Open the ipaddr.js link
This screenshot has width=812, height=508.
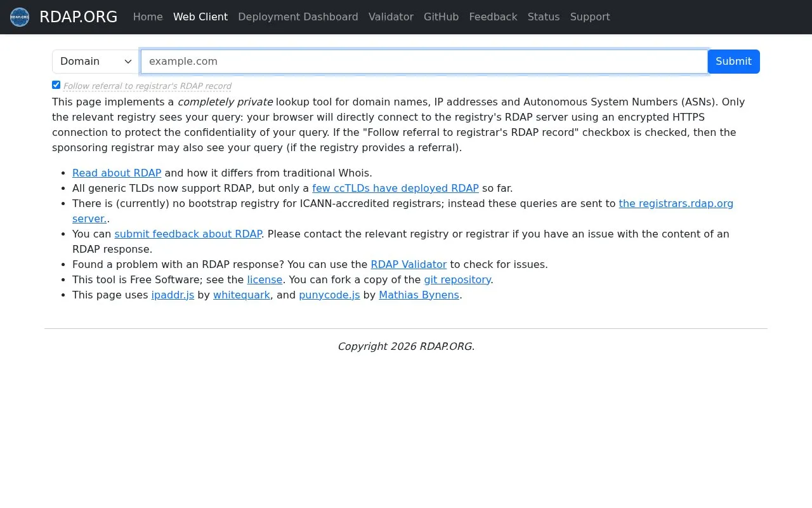pyautogui.click(x=173, y=295)
